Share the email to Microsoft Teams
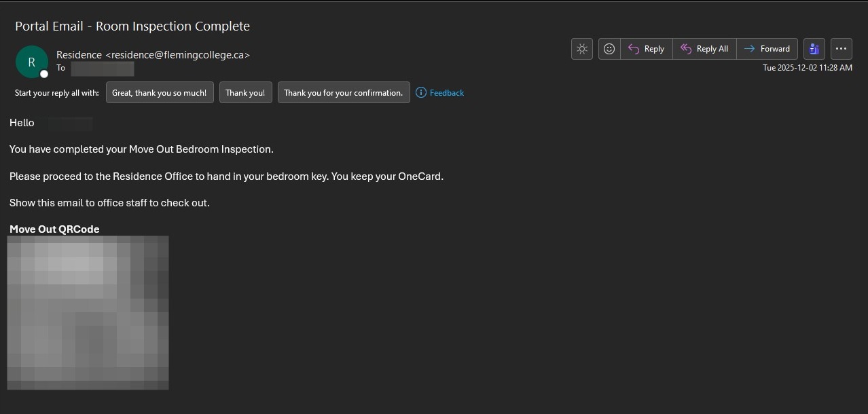 point(814,49)
